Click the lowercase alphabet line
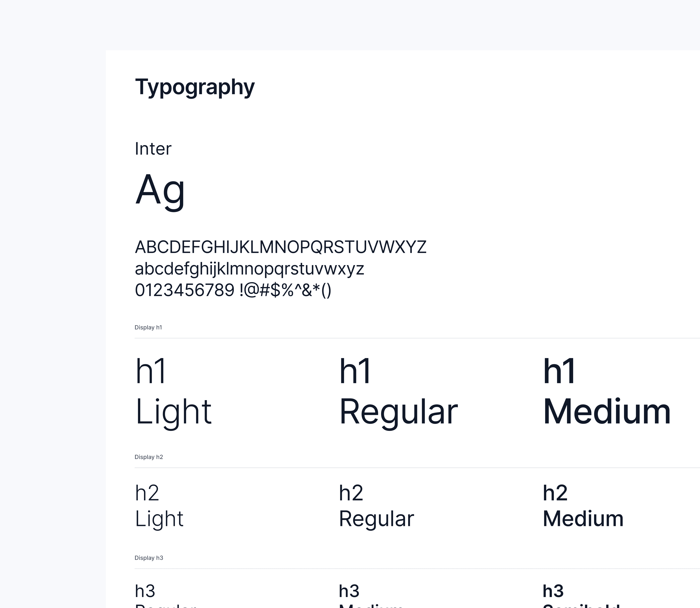The height and width of the screenshot is (608, 700). point(249,269)
